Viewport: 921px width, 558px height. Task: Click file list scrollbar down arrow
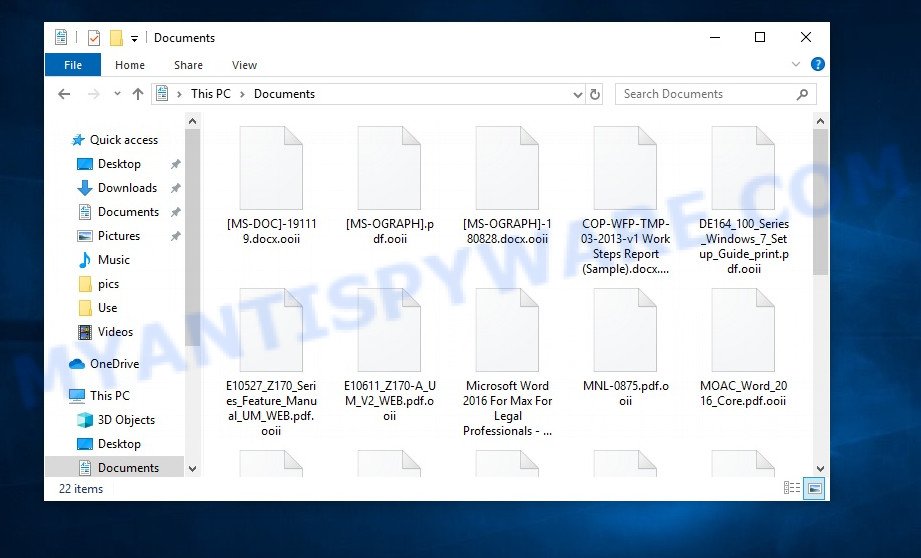click(x=820, y=469)
